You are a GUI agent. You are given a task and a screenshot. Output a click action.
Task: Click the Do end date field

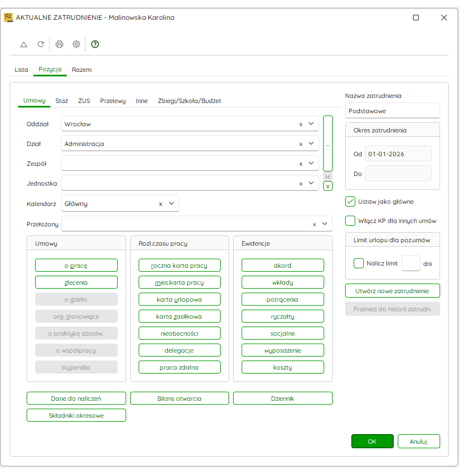398,174
